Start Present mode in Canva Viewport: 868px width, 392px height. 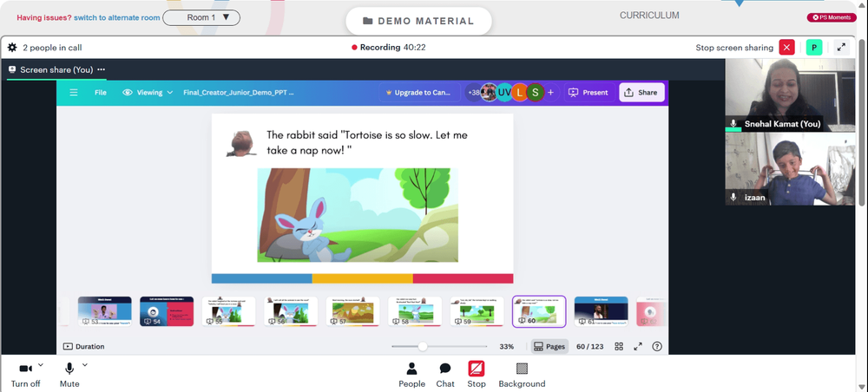(x=589, y=92)
